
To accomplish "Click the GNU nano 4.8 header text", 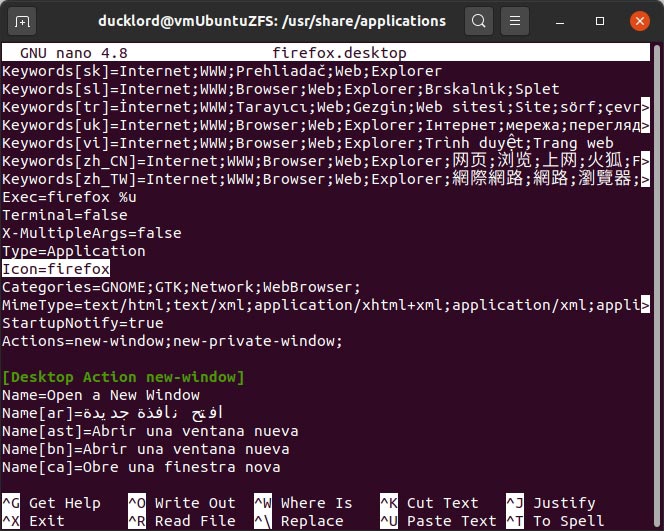I will click(x=74, y=53).
